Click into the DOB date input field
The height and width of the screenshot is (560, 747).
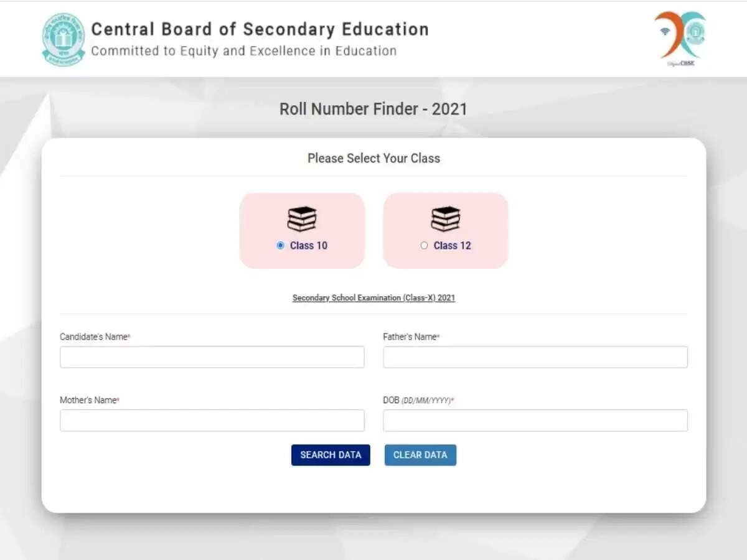(x=535, y=421)
